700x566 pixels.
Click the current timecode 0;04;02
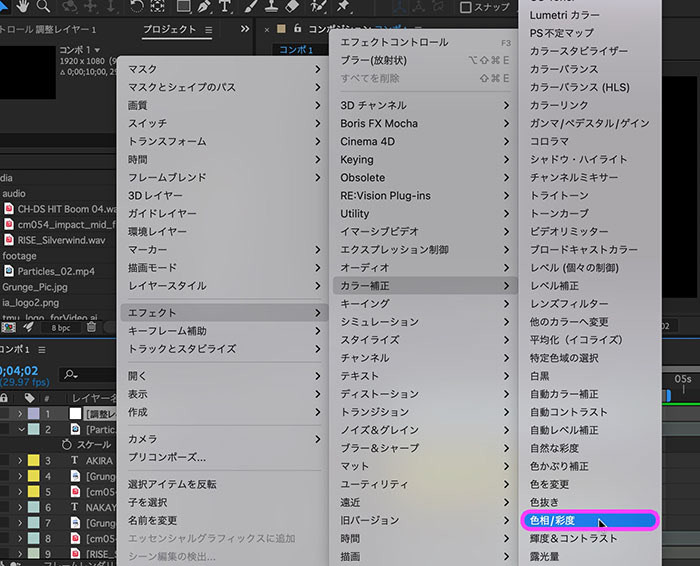click(19, 371)
